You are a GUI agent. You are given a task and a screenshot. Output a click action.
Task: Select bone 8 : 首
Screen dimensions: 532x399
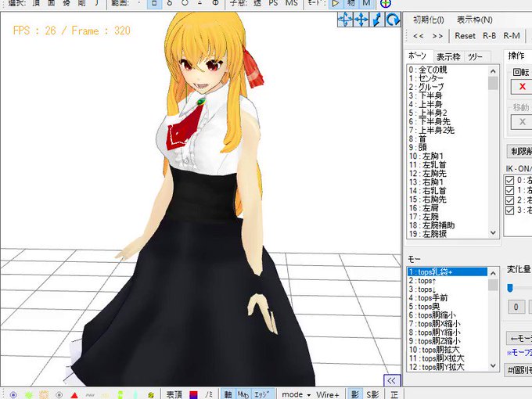coord(448,138)
